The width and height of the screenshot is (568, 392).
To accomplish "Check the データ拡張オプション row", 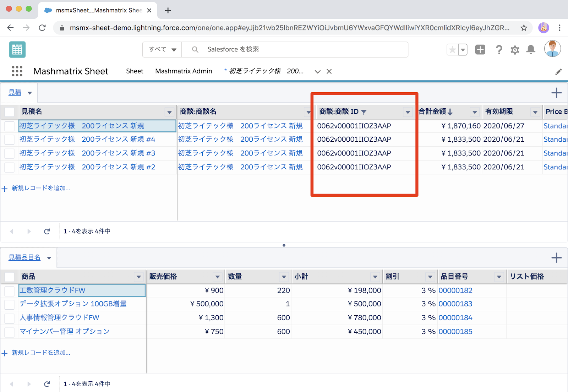I will click(10, 304).
